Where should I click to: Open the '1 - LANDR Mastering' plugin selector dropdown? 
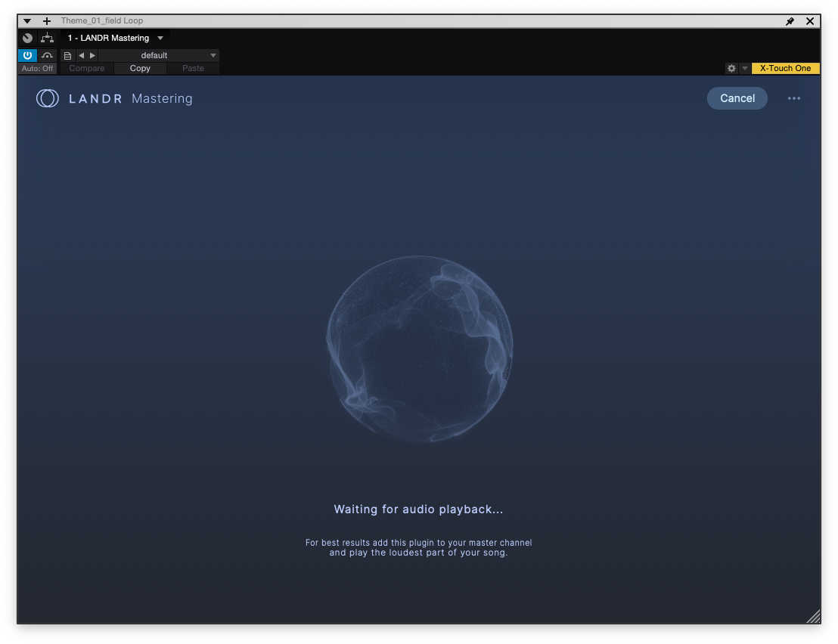[116, 38]
